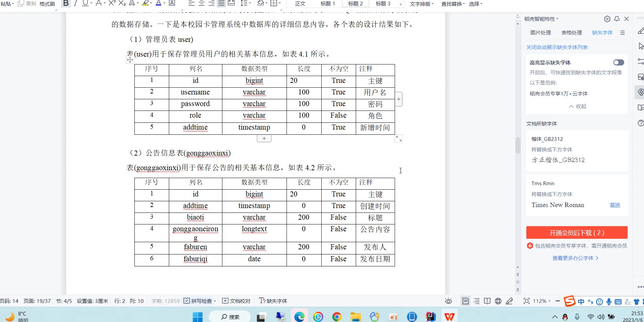Pin the smart features panel
The image size is (644, 322).
(x=617, y=19)
